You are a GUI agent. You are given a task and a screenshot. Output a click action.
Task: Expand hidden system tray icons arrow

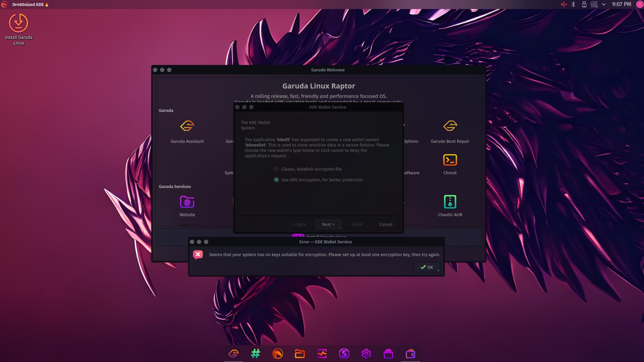point(604,4)
